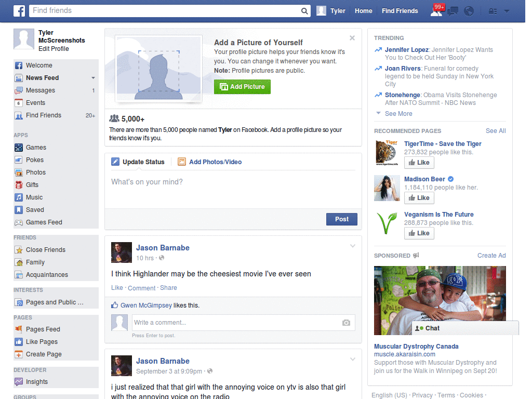Like the Veganism Is The Future page

coord(419,233)
